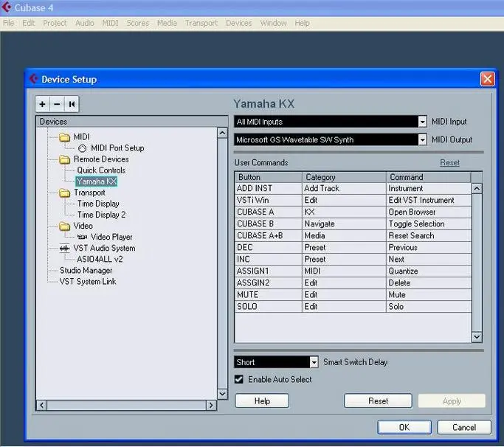Open the Help menu in menu bar

click(x=302, y=23)
